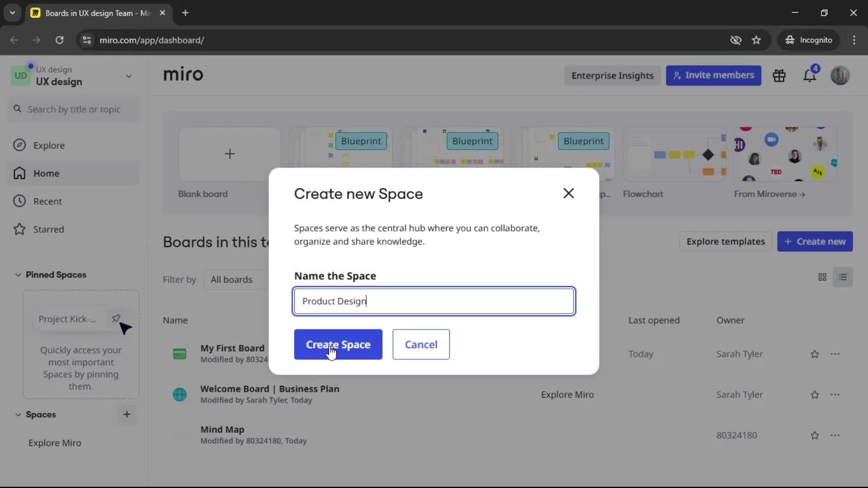868x488 pixels.
Task: Open My First Board
Action: [x=232, y=348]
